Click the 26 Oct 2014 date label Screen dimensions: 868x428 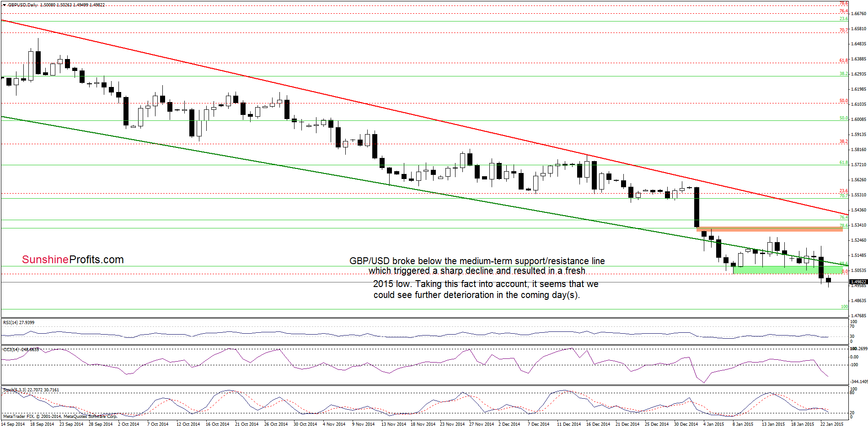pos(276,424)
